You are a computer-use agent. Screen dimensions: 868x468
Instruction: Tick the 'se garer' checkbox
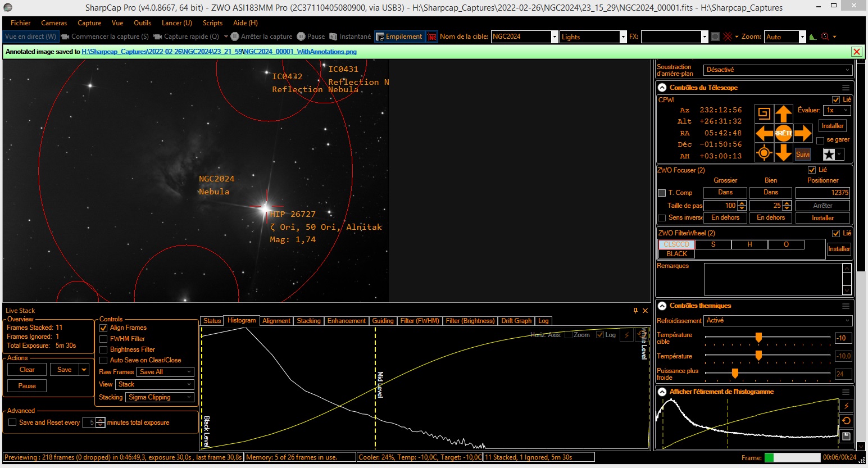coord(820,140)
